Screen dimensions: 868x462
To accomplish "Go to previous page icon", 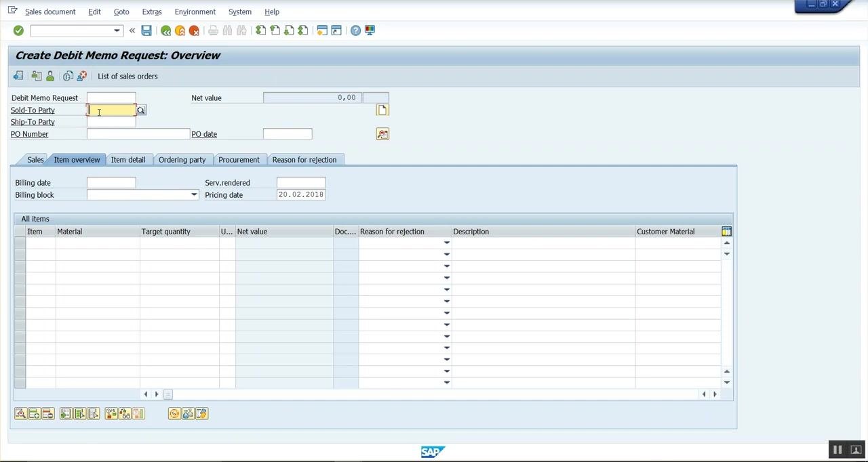I will tap(275, 30).
